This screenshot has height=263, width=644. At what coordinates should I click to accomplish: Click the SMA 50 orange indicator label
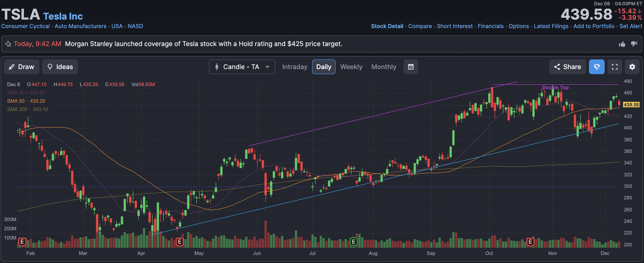[x=16, y=101]
